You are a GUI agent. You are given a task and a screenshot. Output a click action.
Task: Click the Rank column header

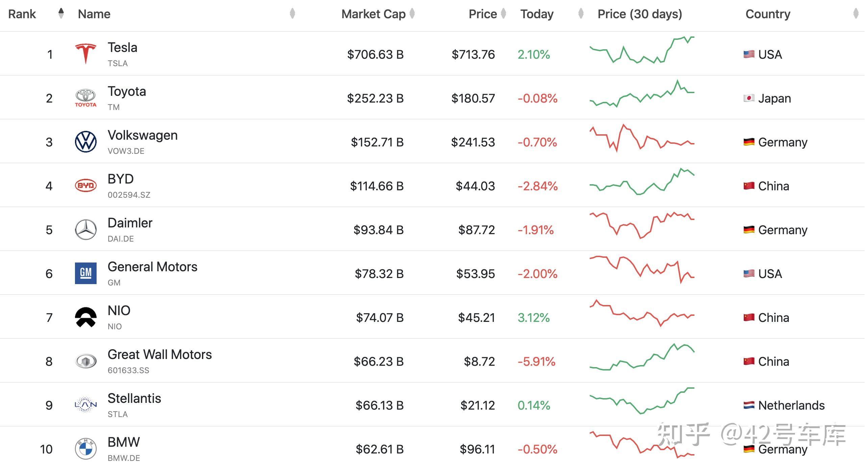click(x=22, y=14)
